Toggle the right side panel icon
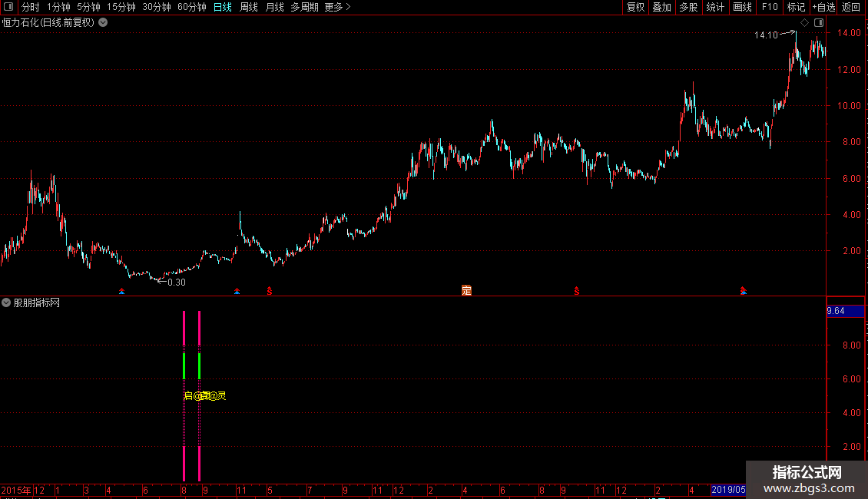The height and width of the screenshot is (499, 868). click(x=819, y=23)
